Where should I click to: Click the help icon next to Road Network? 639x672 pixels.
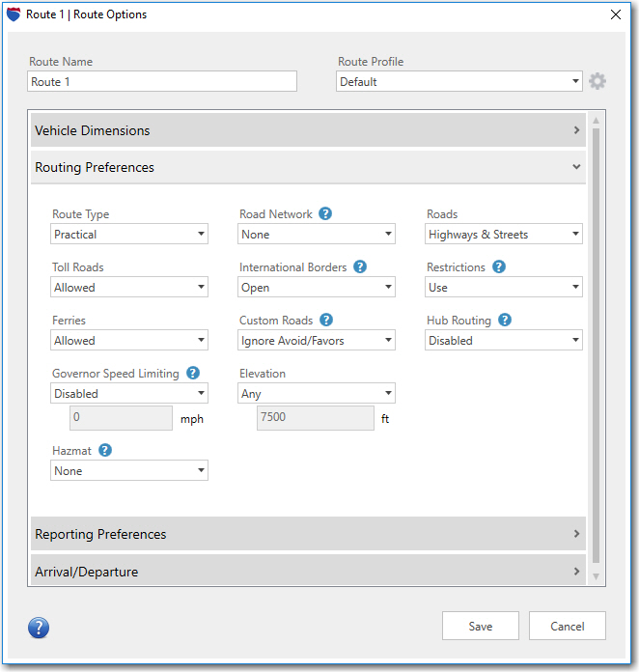click(x=325, y=213)
